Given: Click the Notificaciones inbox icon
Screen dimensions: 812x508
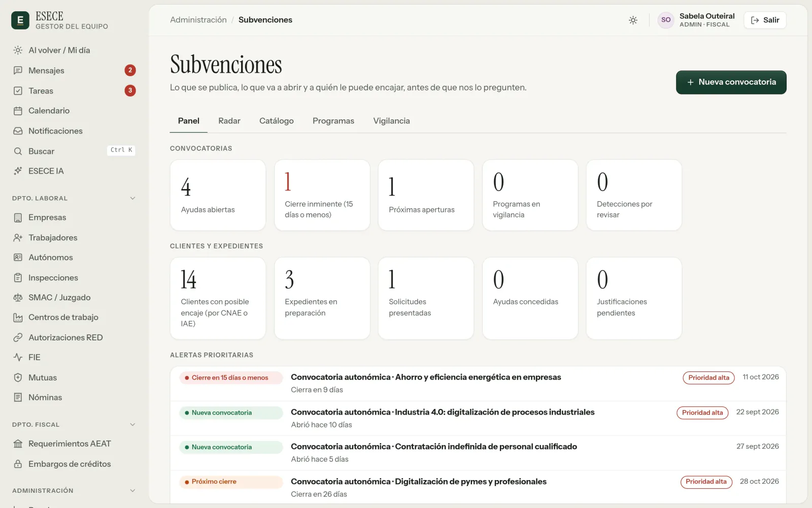Looking at the screenshot, I should 18,131.
